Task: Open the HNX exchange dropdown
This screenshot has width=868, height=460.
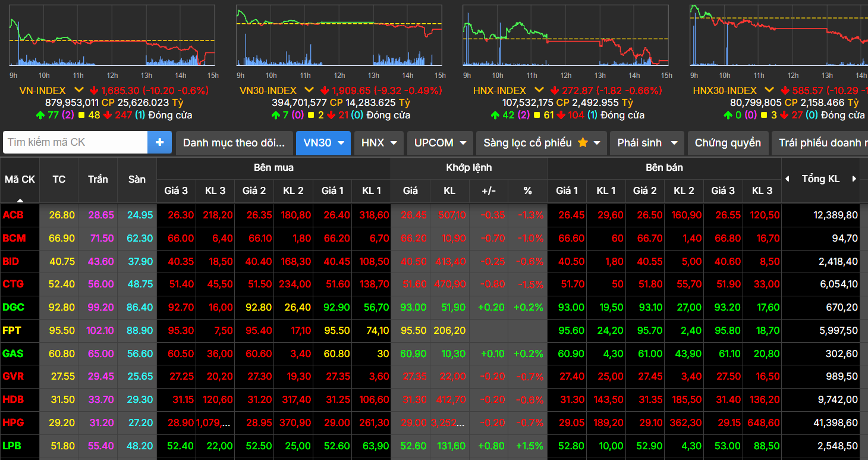Action: click(x=379, y=143)
